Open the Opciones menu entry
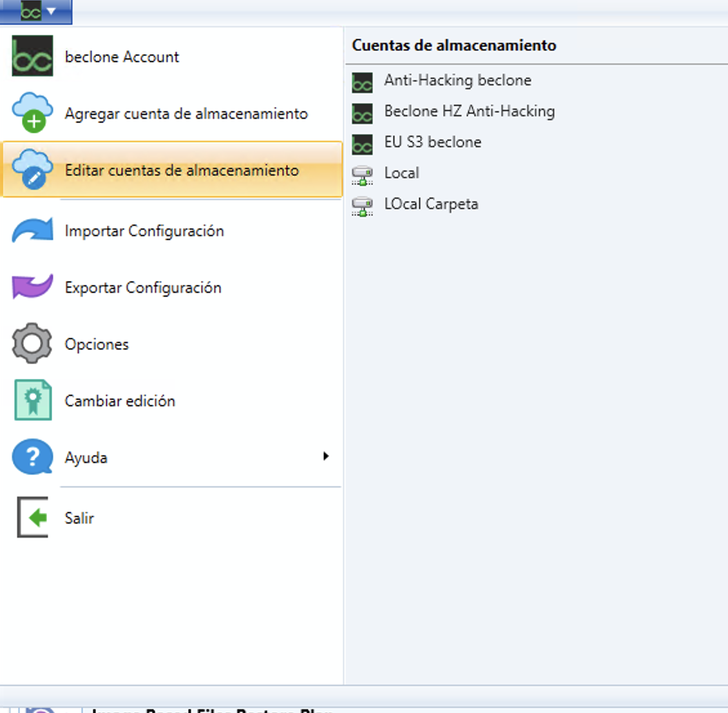The width and height of the screenshot is (728, 713). pyautogui.click(x=172, y=344)
